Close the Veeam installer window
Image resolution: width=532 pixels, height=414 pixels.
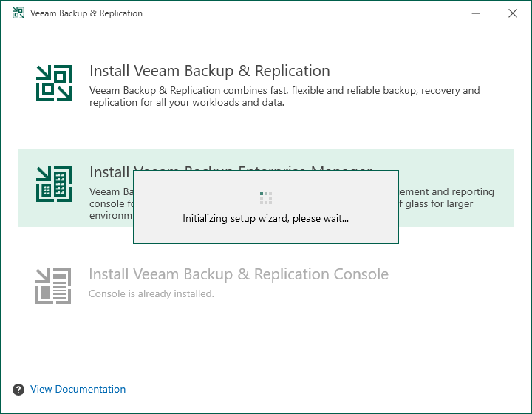[x=513, y=13]
